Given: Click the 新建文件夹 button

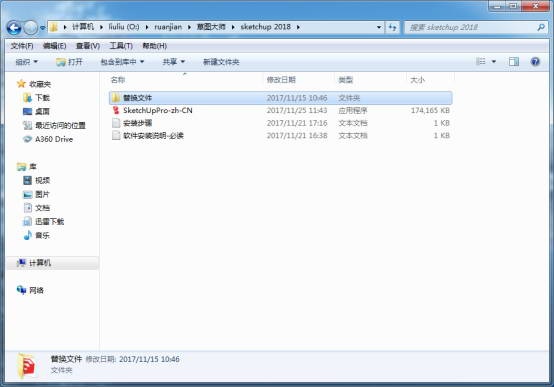Looking at the screenshot, I should coord(221,62).
